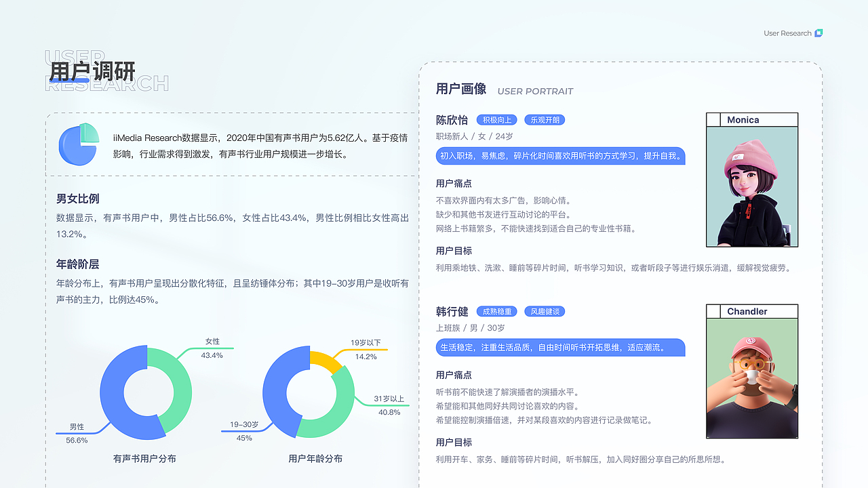Click the 年龄阶层 heading

tap(78, 264)
